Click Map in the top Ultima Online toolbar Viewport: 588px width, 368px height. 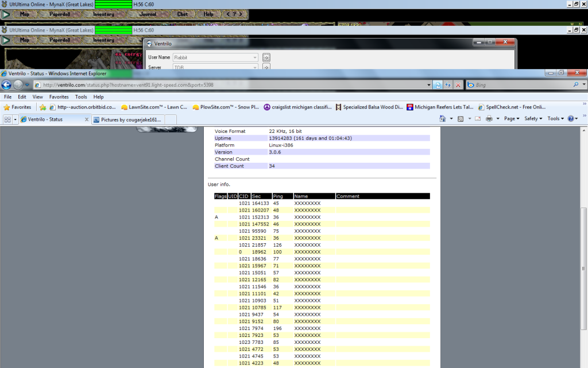click(x=25, y=14)
